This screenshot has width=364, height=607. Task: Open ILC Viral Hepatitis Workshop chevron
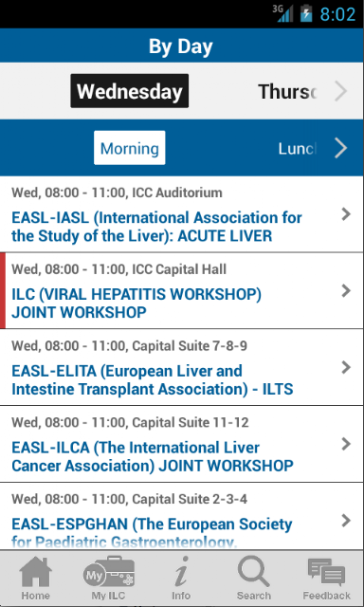click(x=346, y=291)
